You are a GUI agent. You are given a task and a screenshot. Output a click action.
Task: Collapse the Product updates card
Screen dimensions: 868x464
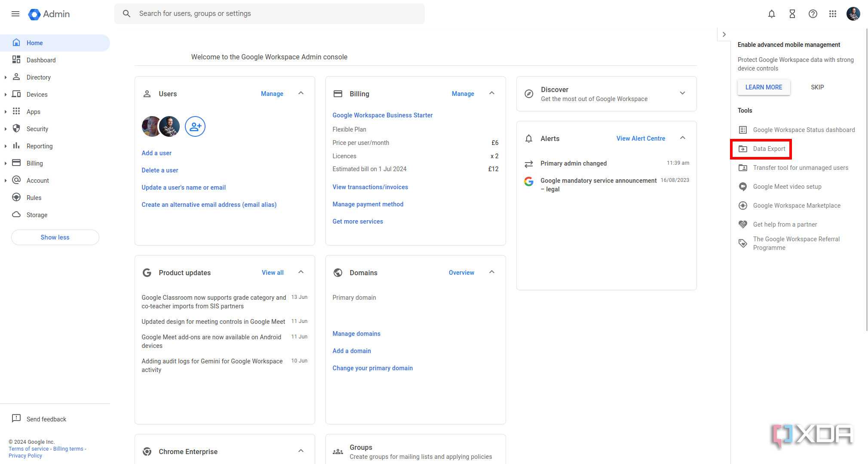pos(301,272)
